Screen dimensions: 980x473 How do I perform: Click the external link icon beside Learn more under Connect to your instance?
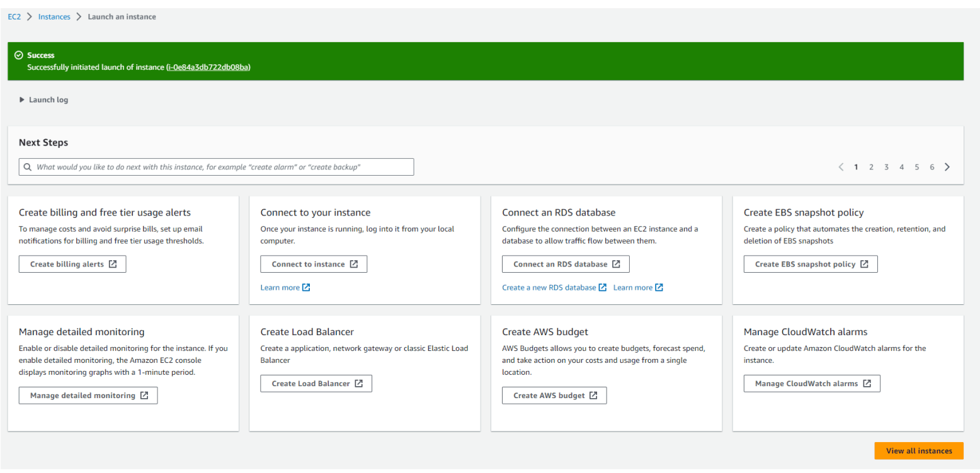(306, 288)
